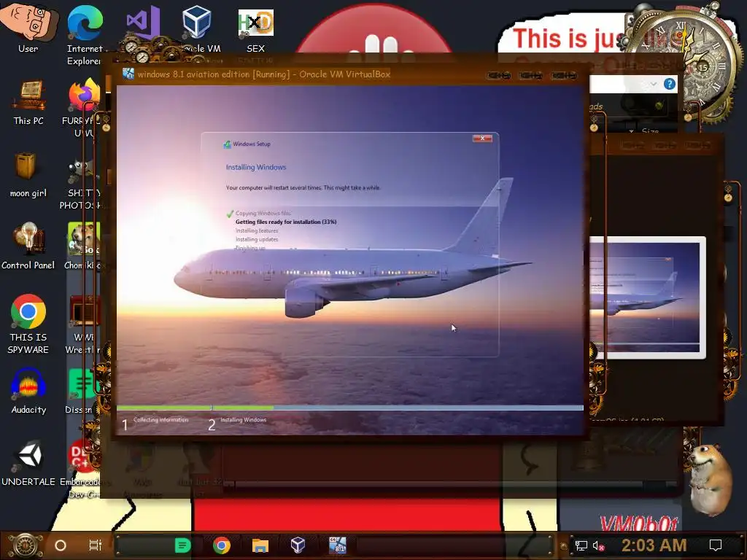
Task: Close the Windows Setup dialog
Action: coord(482,138)
